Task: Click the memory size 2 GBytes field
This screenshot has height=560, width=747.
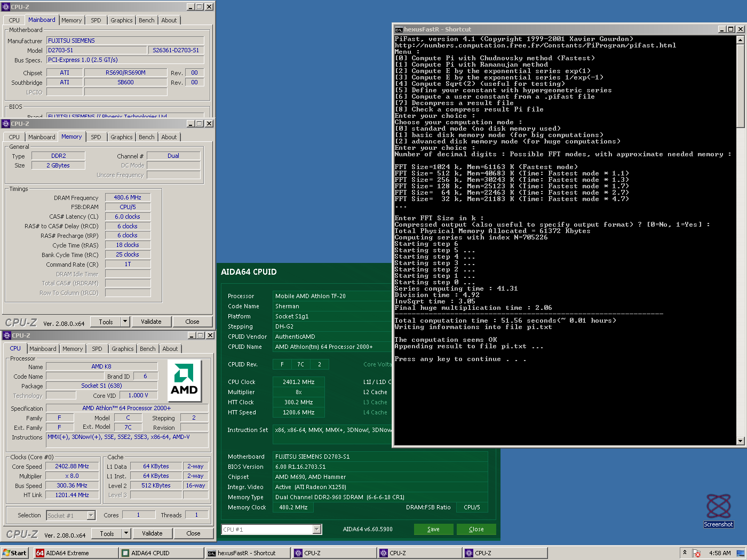Action: click(x=58, y=165)
